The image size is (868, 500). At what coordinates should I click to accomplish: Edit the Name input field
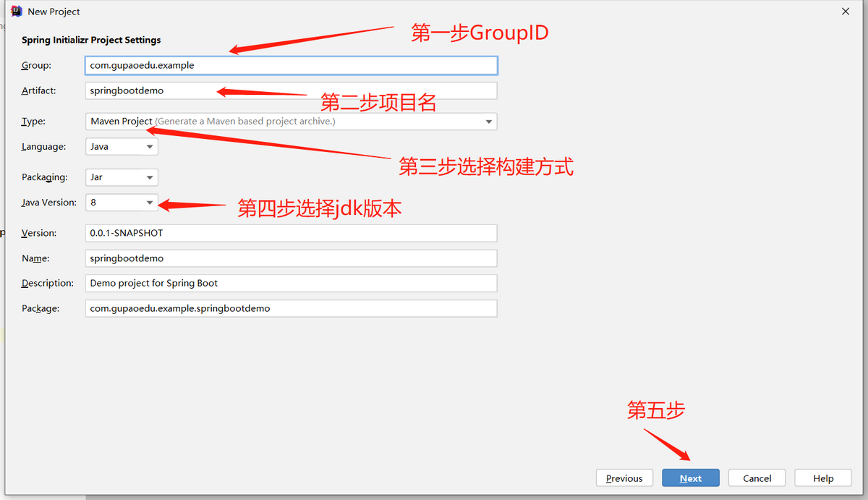pos(292,258)
